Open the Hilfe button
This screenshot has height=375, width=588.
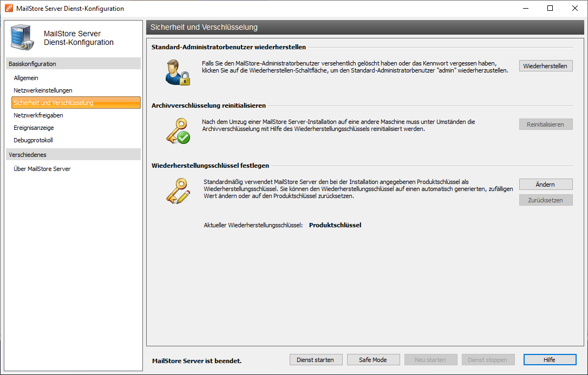click(x=550, y=360)
